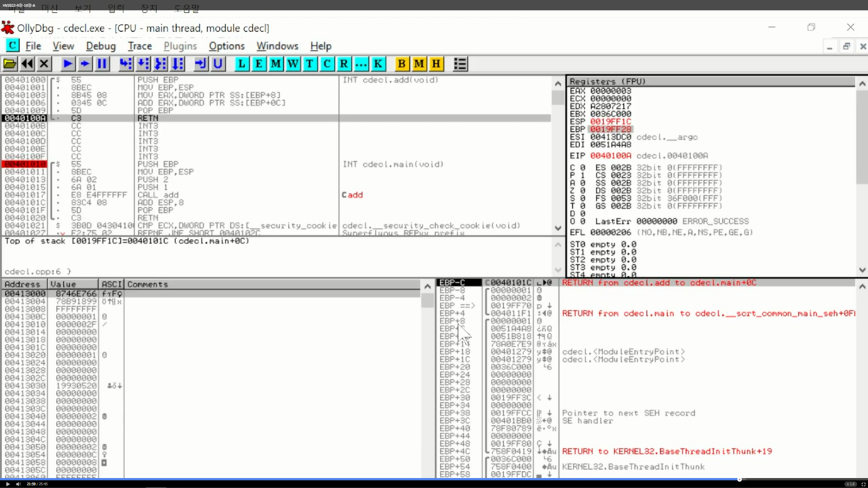
Task: Click the Step into icon
Action: pyautogui.click(x=126, y=64)
